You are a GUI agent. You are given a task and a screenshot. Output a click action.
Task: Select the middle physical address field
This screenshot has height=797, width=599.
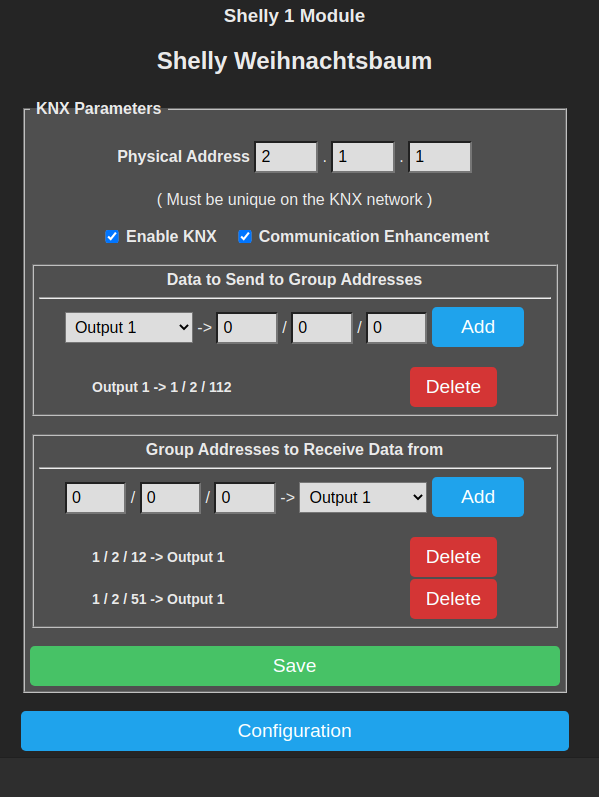pyautogui.click(x=363, y=157)
